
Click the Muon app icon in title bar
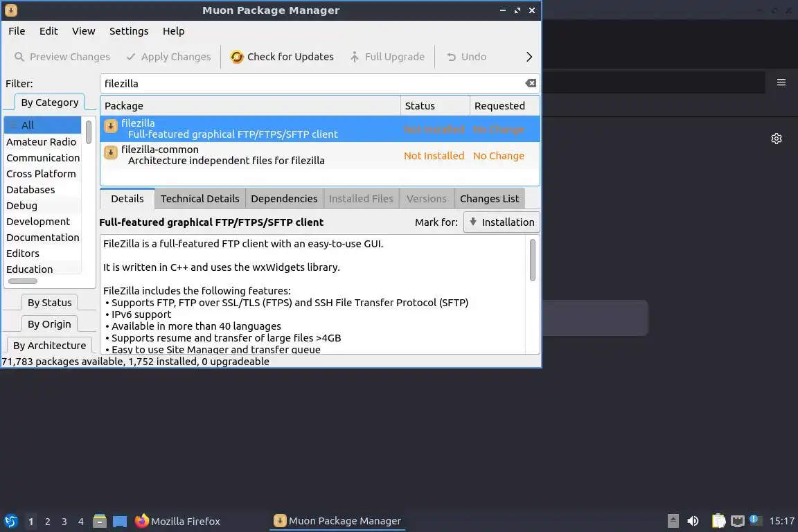click(10, 10)
